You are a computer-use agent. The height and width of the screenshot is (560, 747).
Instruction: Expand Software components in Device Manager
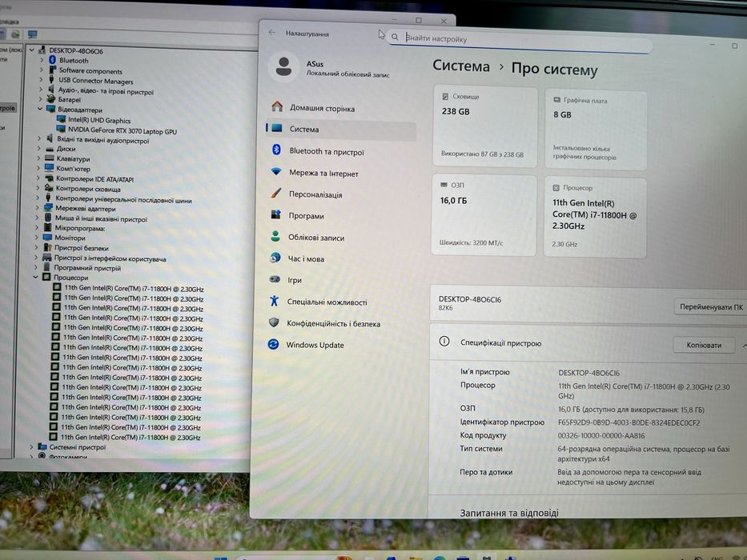[42, 70]
